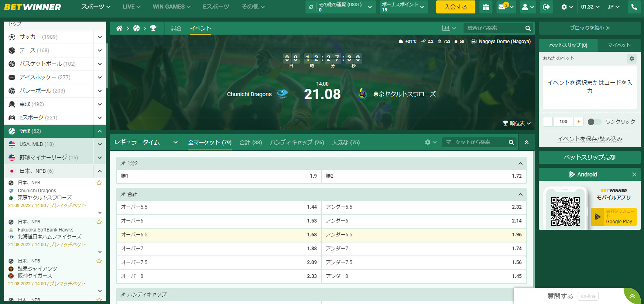The image size is (644, 304).
Task: Collapse all markets double-chevron icon
Action: pos(527,142)
